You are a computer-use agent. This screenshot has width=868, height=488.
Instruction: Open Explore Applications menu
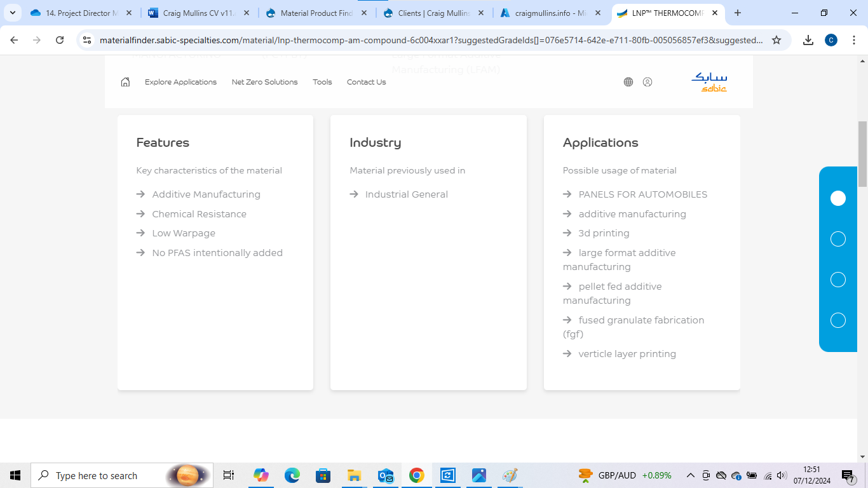[180, 82]
